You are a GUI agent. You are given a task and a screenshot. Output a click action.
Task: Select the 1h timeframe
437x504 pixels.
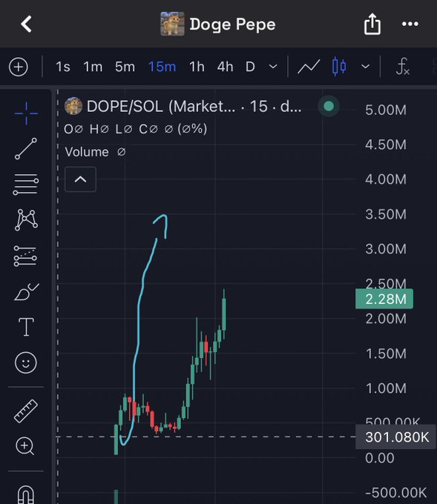tap(197, 67)
